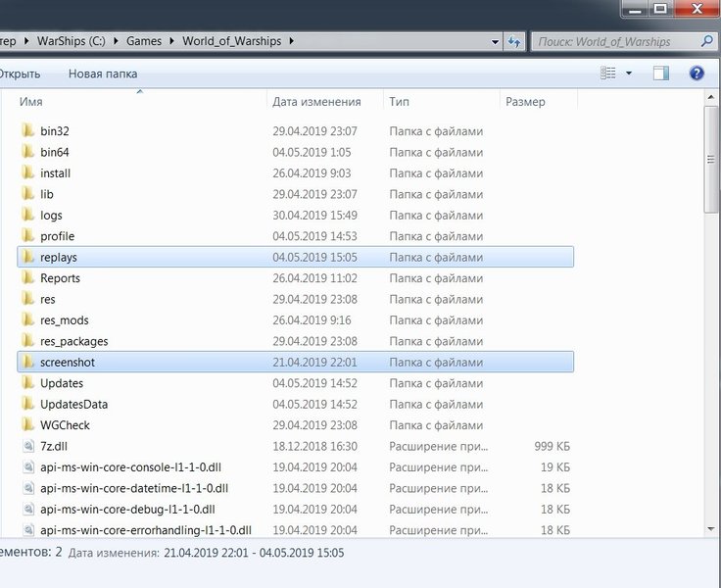
Task: Open the blue help question mark icon
Action: coord(697,73)
